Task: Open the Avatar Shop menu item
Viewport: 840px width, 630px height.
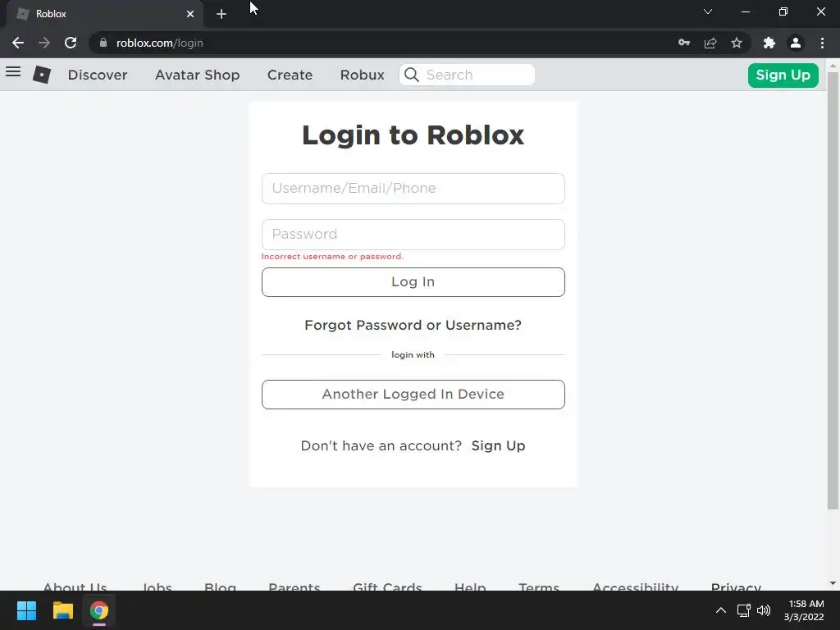Action: 197,75
